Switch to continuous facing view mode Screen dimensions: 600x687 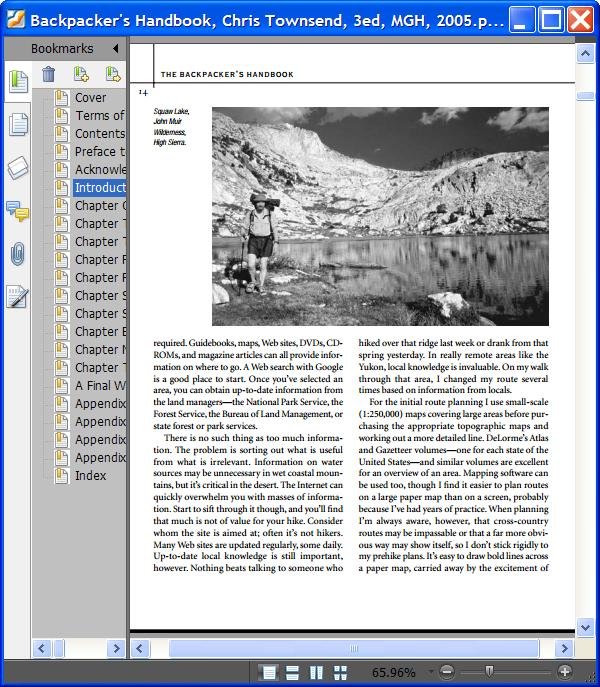click(x=340, y=672)
